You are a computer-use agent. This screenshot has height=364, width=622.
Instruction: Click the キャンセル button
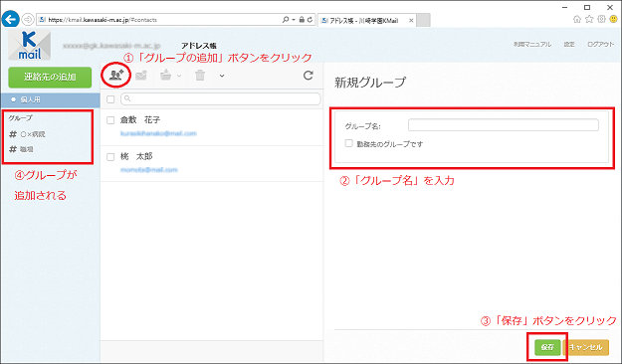pos(586,347)
